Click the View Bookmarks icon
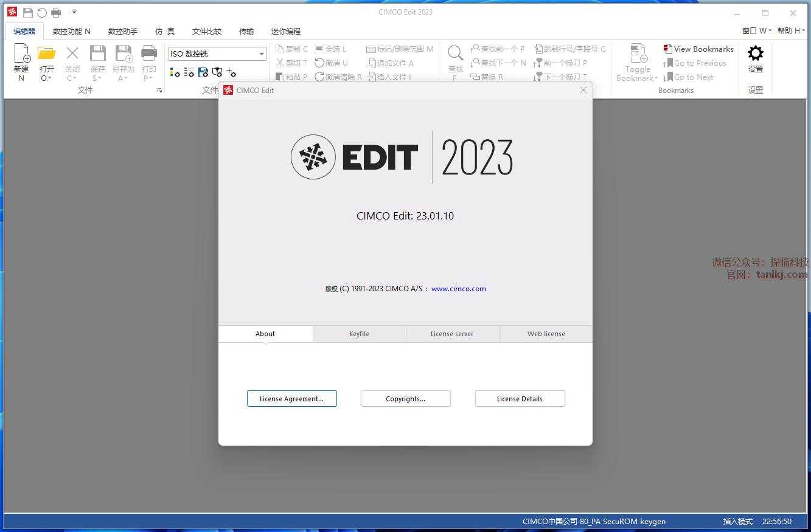Screen dimensions: 811x532 pos(668,49)
